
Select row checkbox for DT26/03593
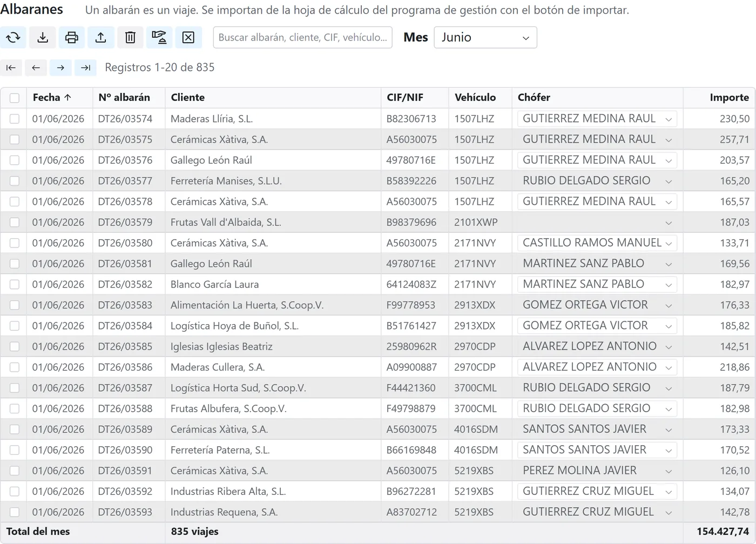[15, 512]
